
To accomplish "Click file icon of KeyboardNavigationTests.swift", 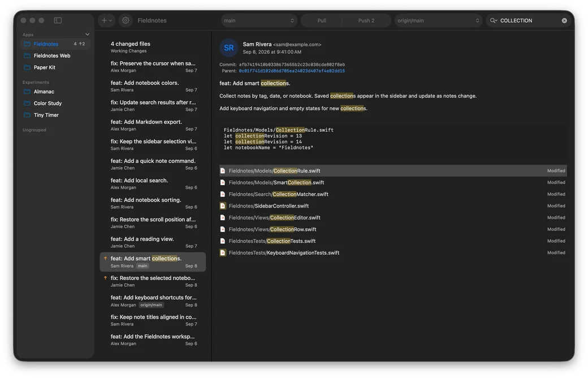I will tap(223, 252).
